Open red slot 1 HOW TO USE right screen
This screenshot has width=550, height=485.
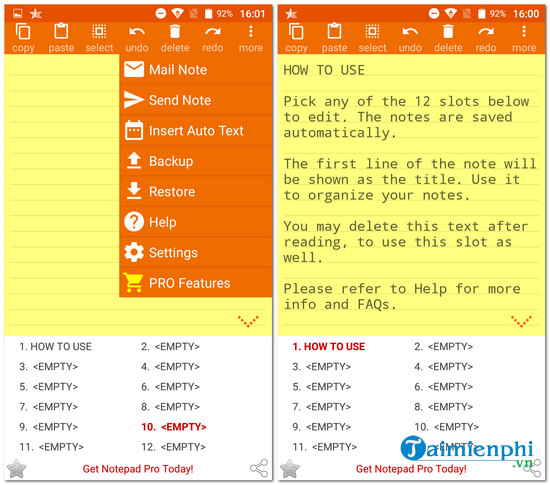coord(329,346)
